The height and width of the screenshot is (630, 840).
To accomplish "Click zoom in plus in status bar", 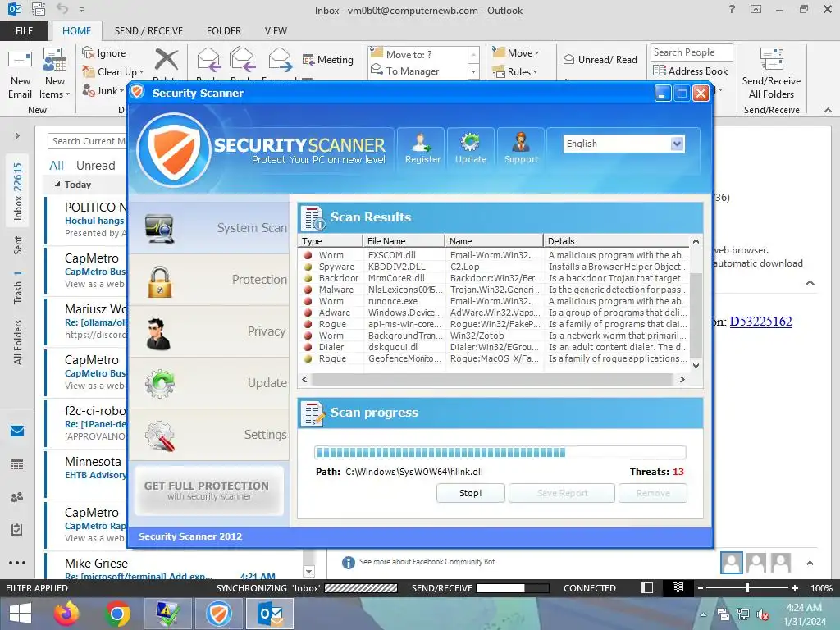I will coord(794,588).
